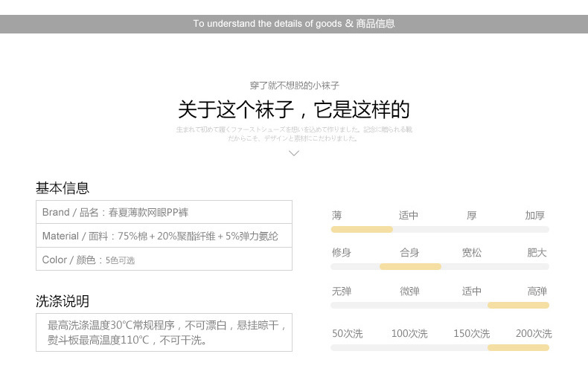Click the 微弹 elasticity label
588x380 pixels.
[409, 292]
